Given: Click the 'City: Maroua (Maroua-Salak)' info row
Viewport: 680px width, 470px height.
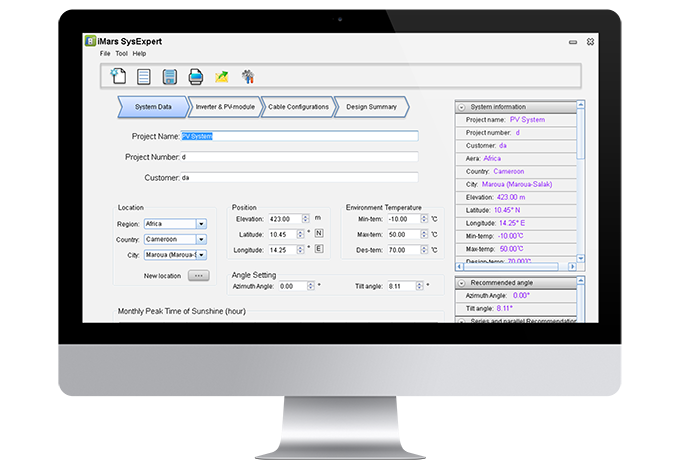Looking at the screenshot, I should click(516, 184).
